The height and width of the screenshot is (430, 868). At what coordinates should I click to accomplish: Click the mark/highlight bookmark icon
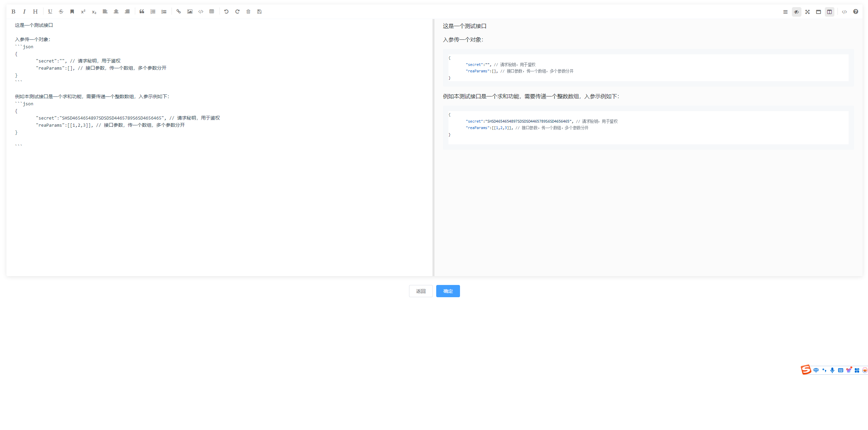coord(72,12)
